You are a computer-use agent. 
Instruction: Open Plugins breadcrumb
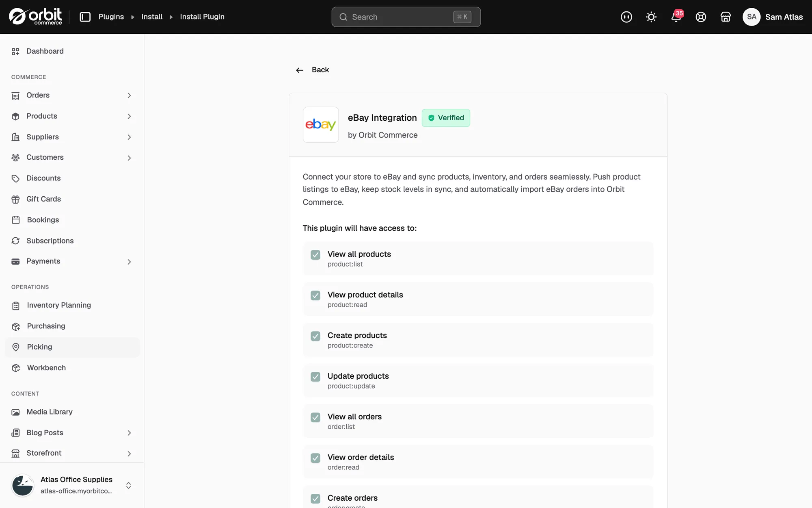click(111, 17)
